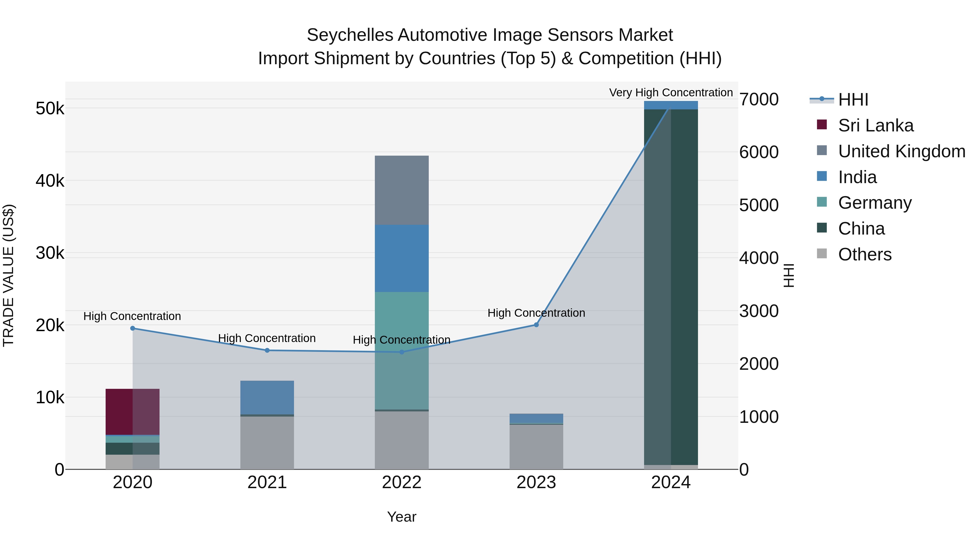Click the 'High Concentration' label above 2020

(x=132, y=316)
